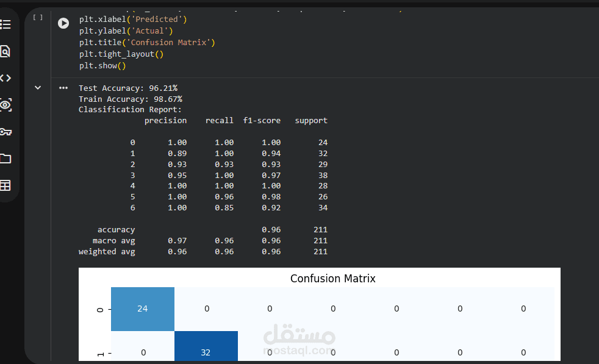Open output options three-dot menu
This screenshot has height=364, width=599.
(63, 88)
